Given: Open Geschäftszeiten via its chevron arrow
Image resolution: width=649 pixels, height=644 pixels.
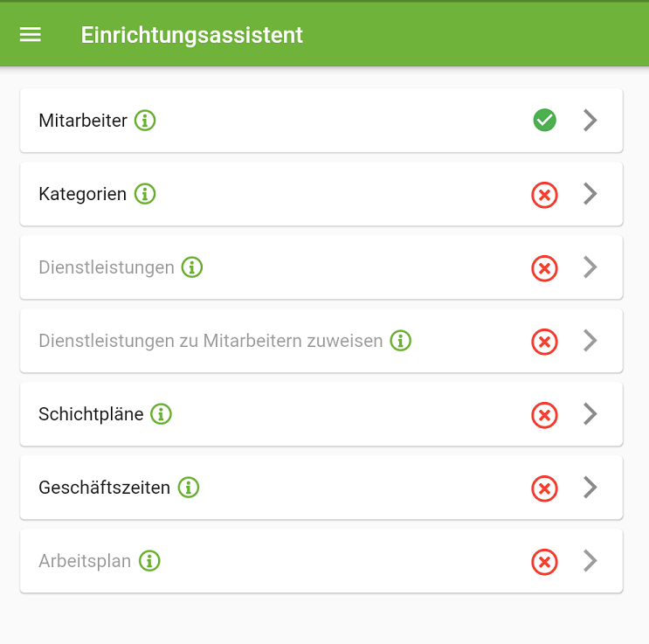Looking at the screenshot, I should pyautogui.click(x=590, y=487).
